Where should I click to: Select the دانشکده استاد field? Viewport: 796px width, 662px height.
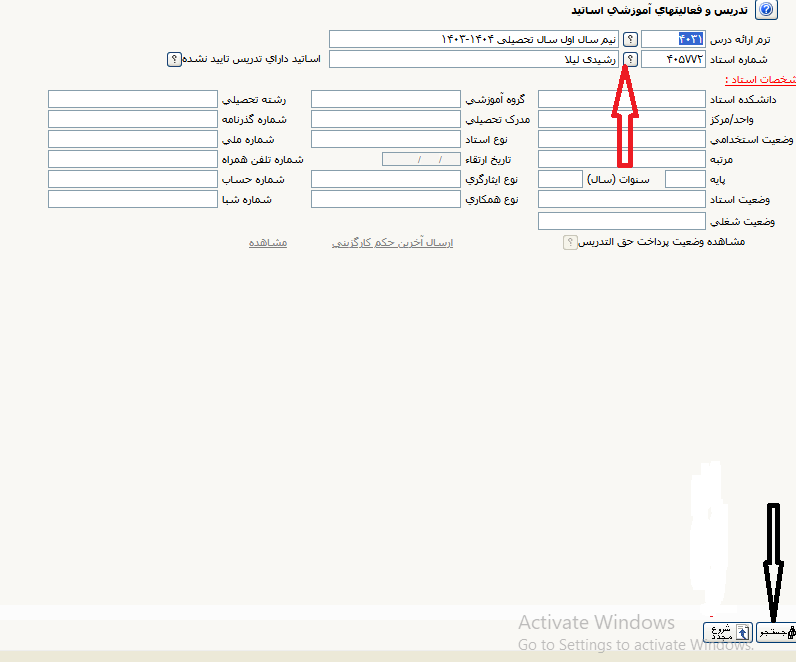(621, 99)
